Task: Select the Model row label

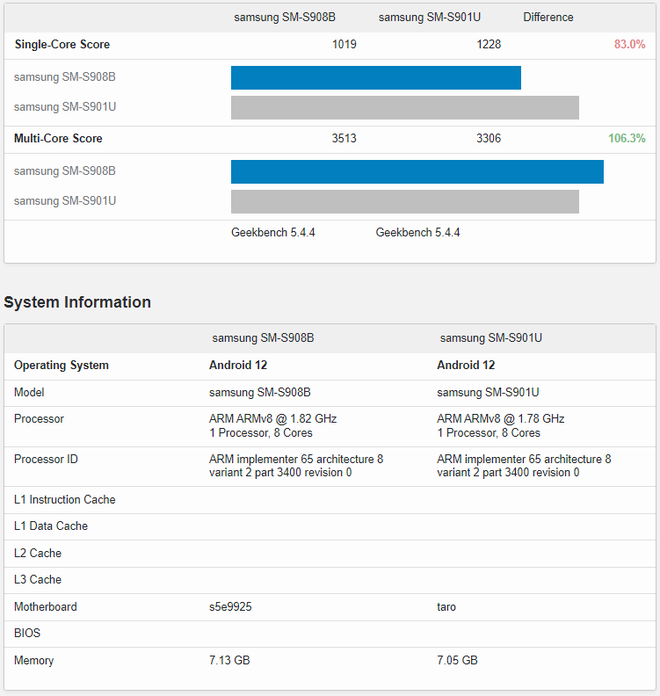Action: coord(29,392)
